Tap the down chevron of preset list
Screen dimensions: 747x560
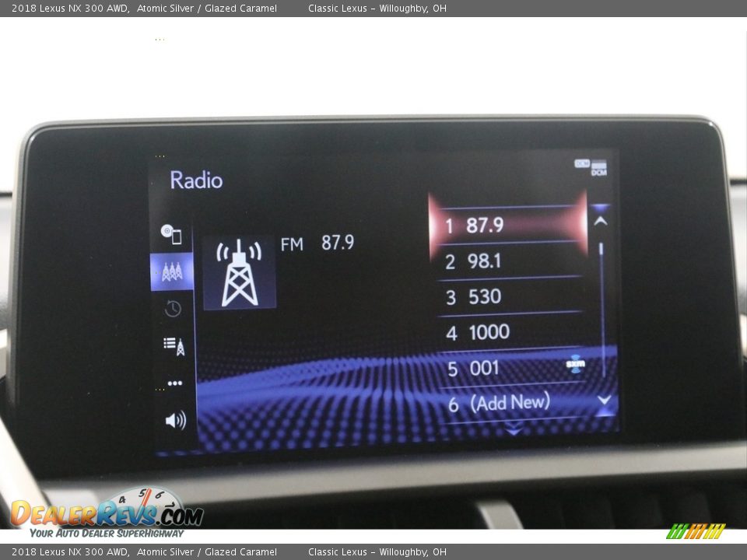(x=604, y=401)
